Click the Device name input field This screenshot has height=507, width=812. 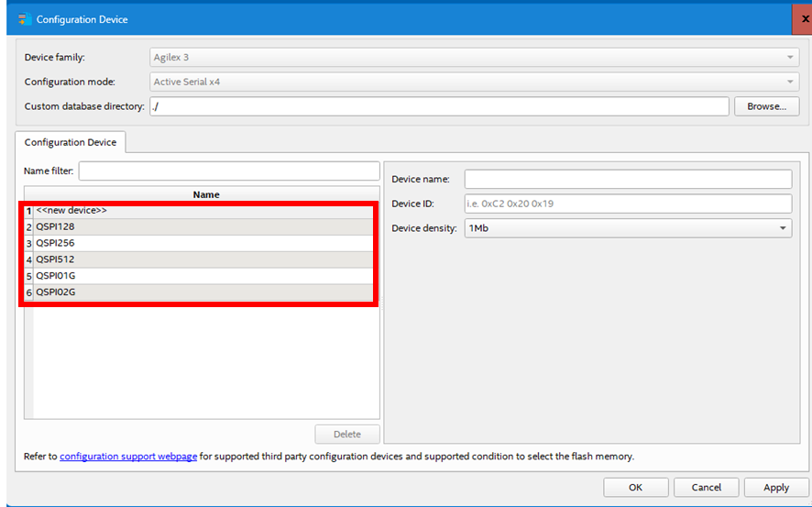(628, 179)
